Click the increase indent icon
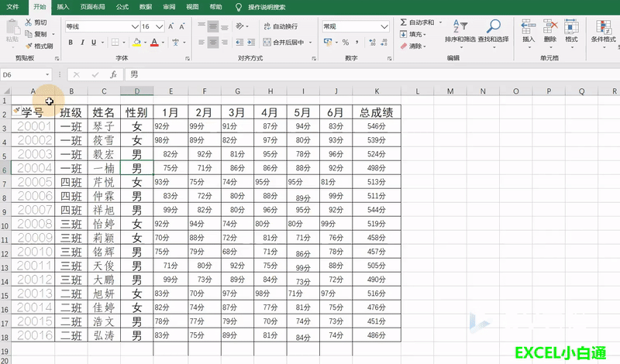 [251, 43]
